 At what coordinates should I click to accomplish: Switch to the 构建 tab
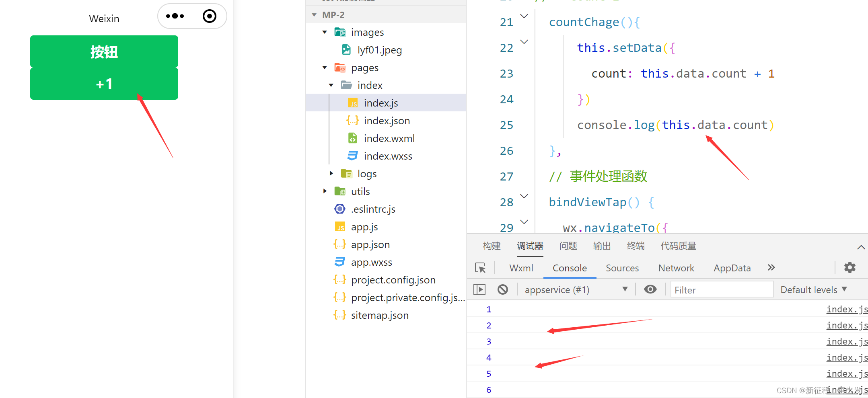coord(492,246)
